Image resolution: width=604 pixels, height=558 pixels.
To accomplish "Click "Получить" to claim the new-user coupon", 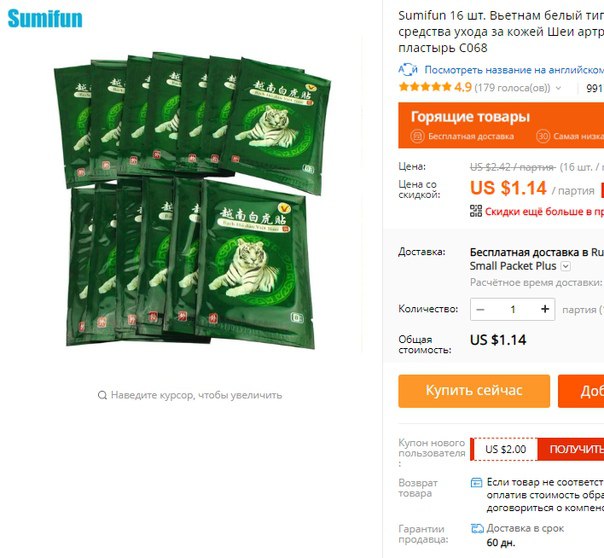I will point(576,449).
